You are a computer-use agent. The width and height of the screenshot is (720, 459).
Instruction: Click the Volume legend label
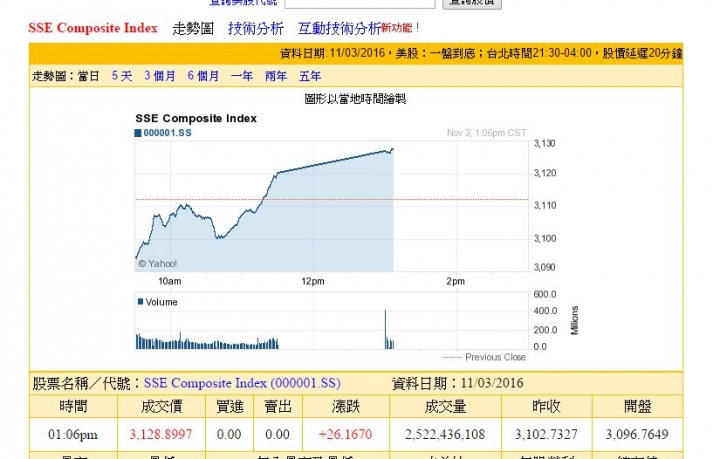tap(161, 302)
